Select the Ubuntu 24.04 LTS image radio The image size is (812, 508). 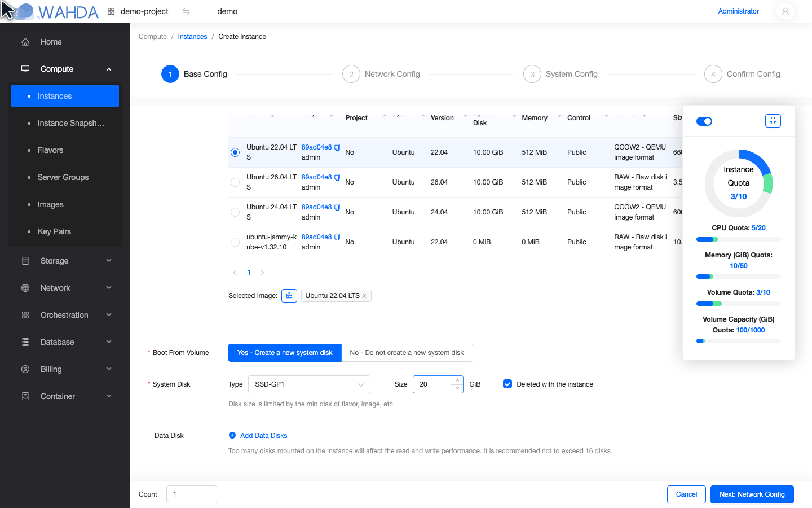point(235,212)
